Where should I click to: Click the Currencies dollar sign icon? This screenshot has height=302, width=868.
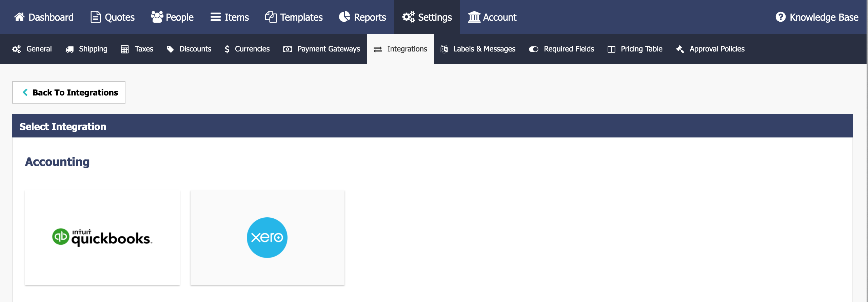coord(227,49)
